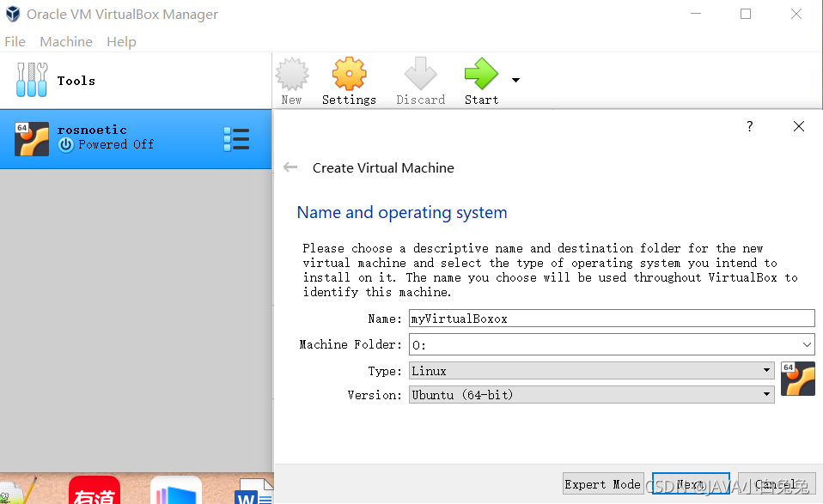Viewport: 823px width, 504px height.
Task: Expand the Start button dropdown arrow
Action: coord(516,80)
